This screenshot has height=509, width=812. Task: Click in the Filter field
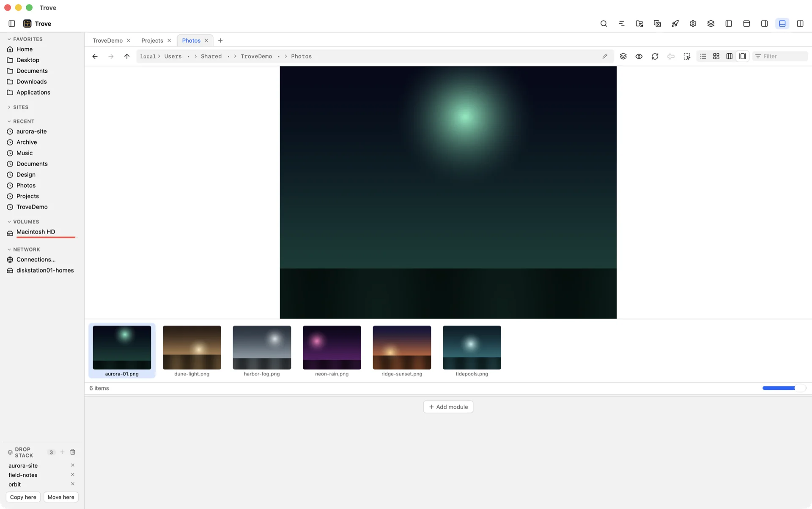(780, 56)
